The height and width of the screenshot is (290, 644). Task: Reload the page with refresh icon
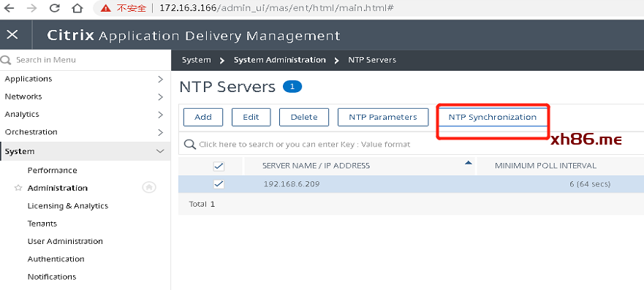pyautogui.click(x=54, y=8)
